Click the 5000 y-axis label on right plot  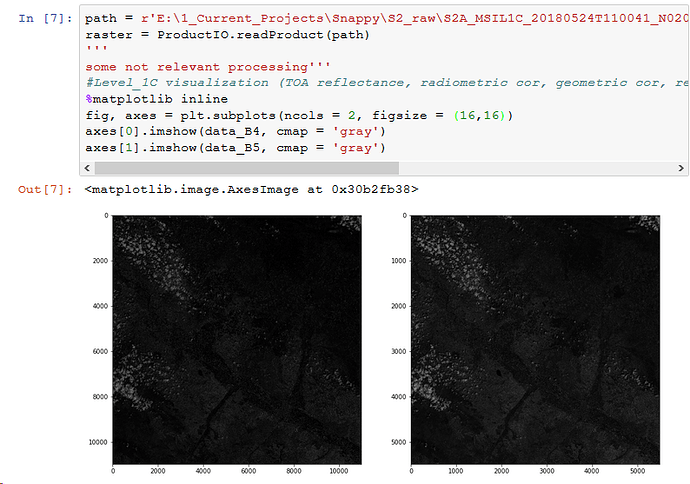[x=399, y=442]
